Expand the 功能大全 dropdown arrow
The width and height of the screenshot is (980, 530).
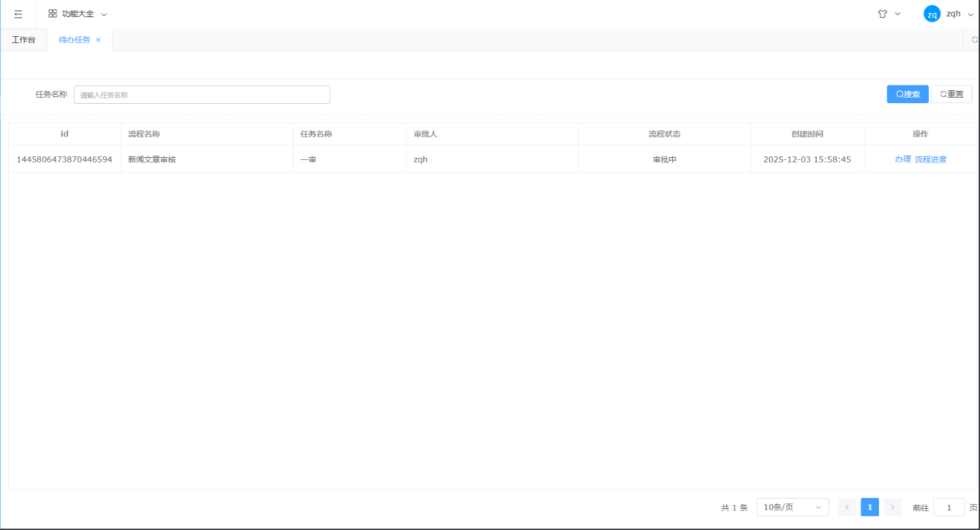click(104, 14)
